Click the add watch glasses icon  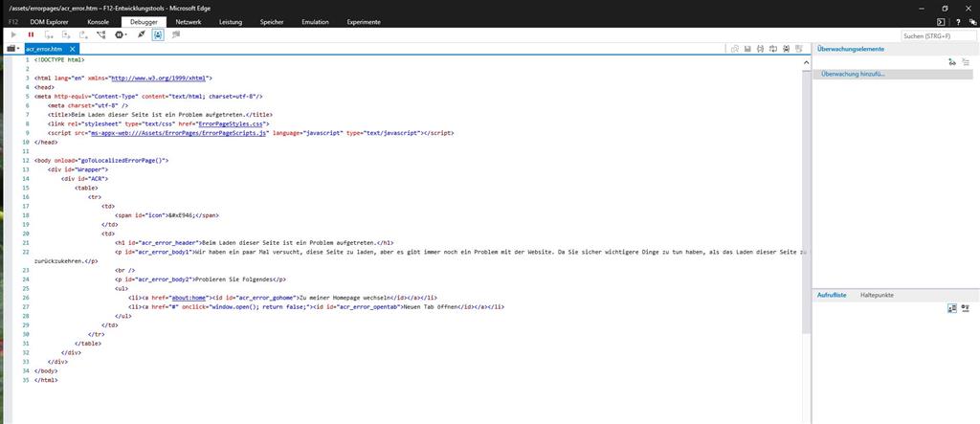pos(952,62)
